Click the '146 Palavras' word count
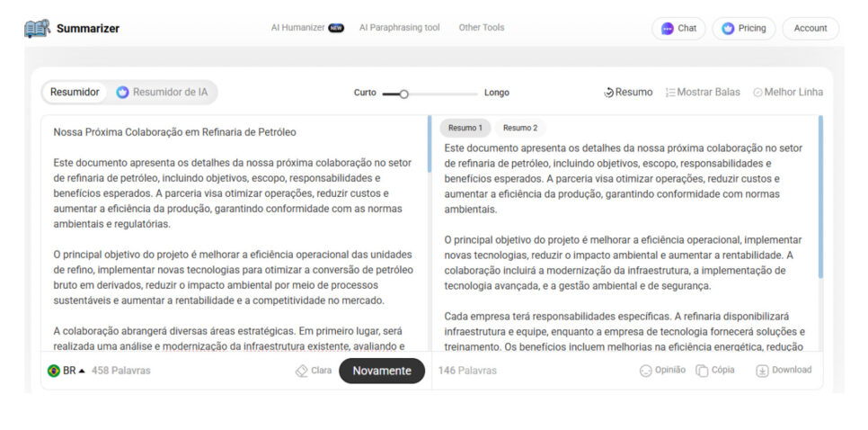The height and width of the screenshot is (430, 868). coord(467,371)
